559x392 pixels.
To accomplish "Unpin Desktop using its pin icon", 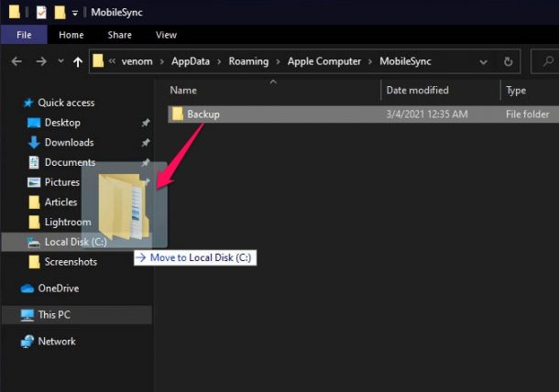I will (145, 123).
